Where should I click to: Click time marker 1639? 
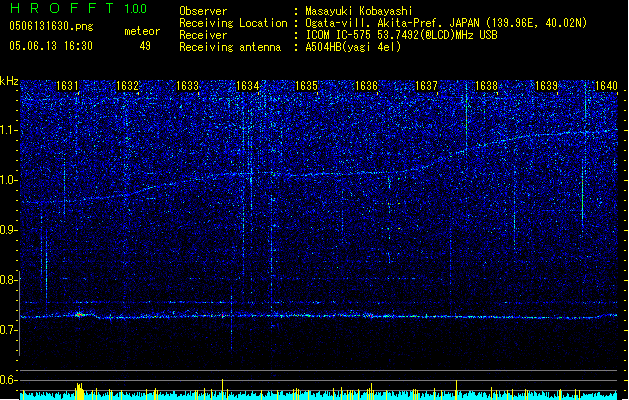[x=546, y=86]
